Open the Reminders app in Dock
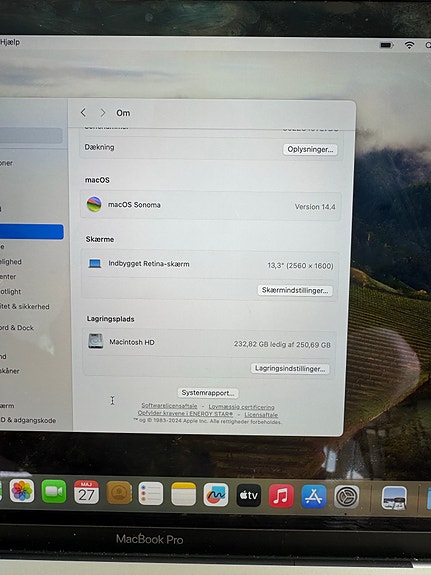 click(151, 493)
